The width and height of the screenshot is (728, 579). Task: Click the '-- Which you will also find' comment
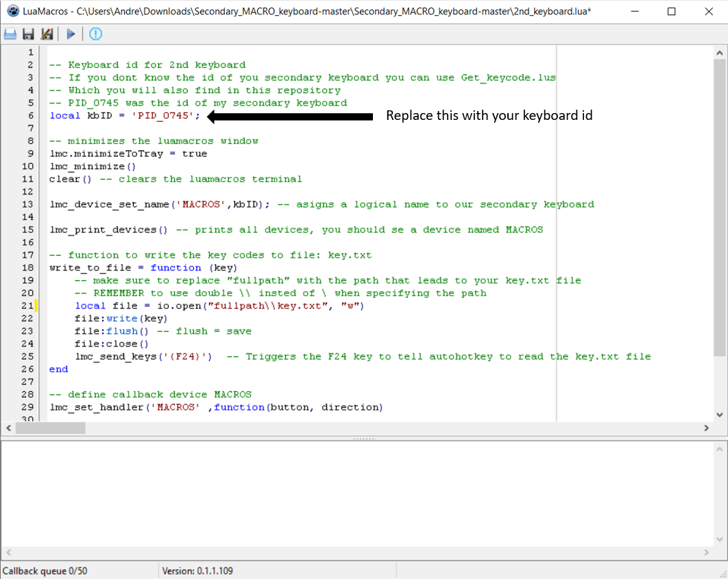coord(195,90)
